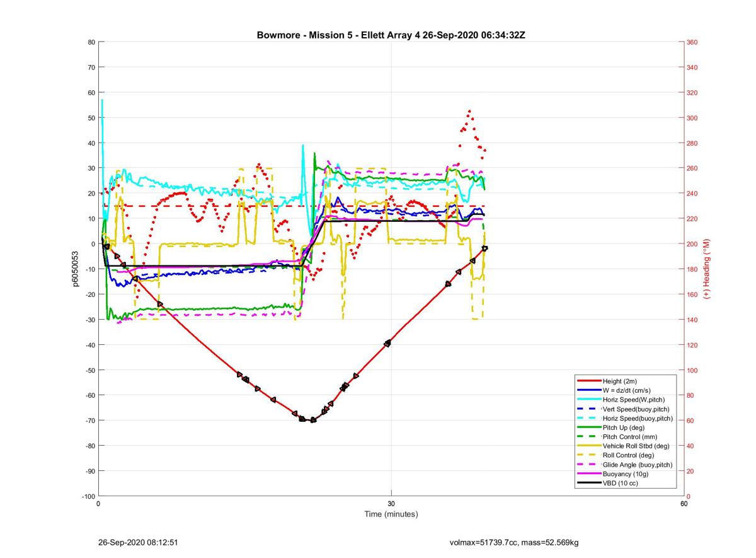The height and width of the screenshot is (558, 756).
Task: Click the "0" tick at the time axis start
Action: pyautogui.click(x=99, y=504)
